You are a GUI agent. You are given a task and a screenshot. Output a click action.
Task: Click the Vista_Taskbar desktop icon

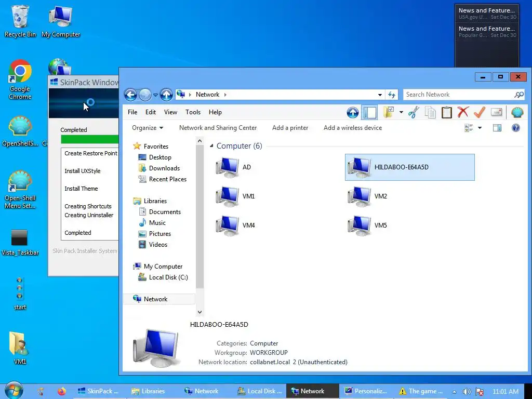20,243
